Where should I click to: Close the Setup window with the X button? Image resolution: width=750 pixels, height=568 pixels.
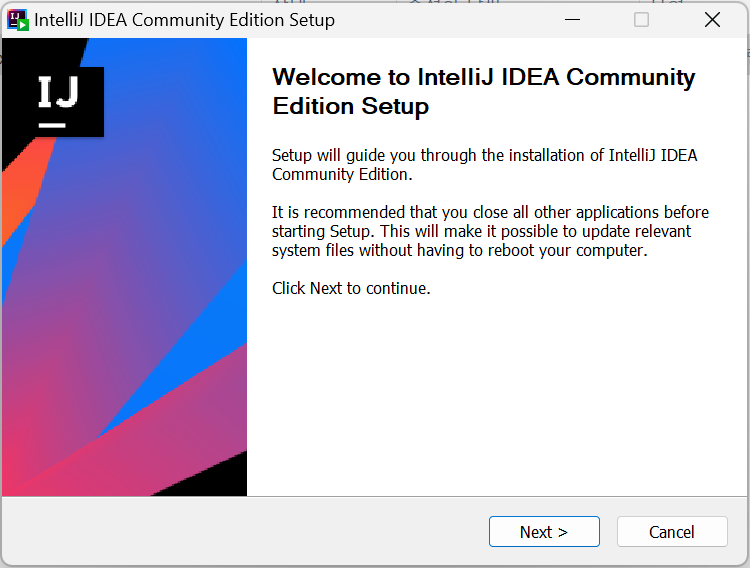[712, 20]
